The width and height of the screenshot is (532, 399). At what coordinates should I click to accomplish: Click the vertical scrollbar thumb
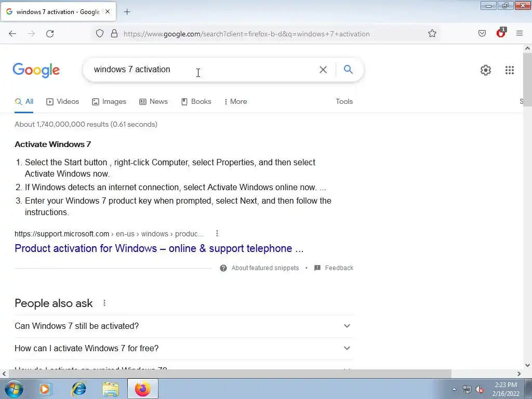527,79
